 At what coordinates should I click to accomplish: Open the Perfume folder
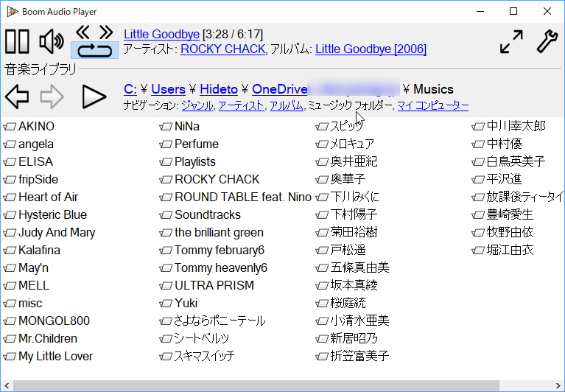click(x=189, y=144)
